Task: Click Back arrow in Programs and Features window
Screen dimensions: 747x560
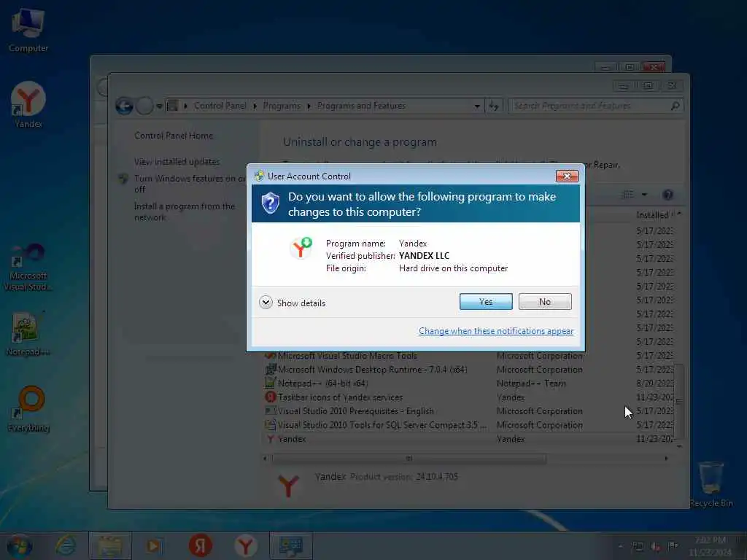Action: click(124, 106)
